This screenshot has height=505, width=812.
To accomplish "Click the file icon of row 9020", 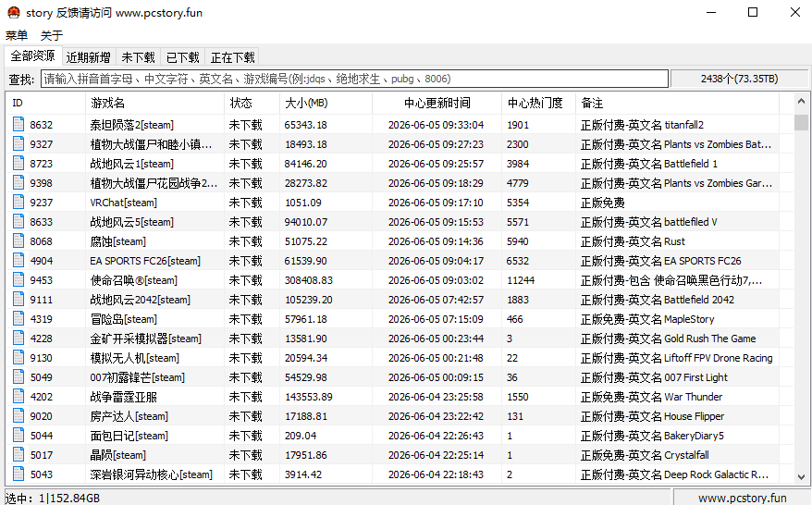I will click(x=18, y=415).
